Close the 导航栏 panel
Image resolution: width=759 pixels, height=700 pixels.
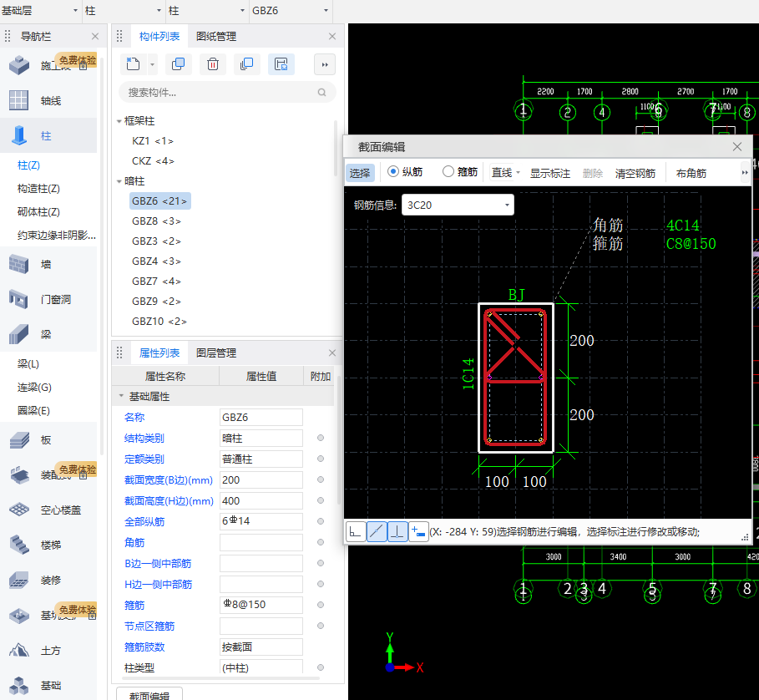pos(95,36)
